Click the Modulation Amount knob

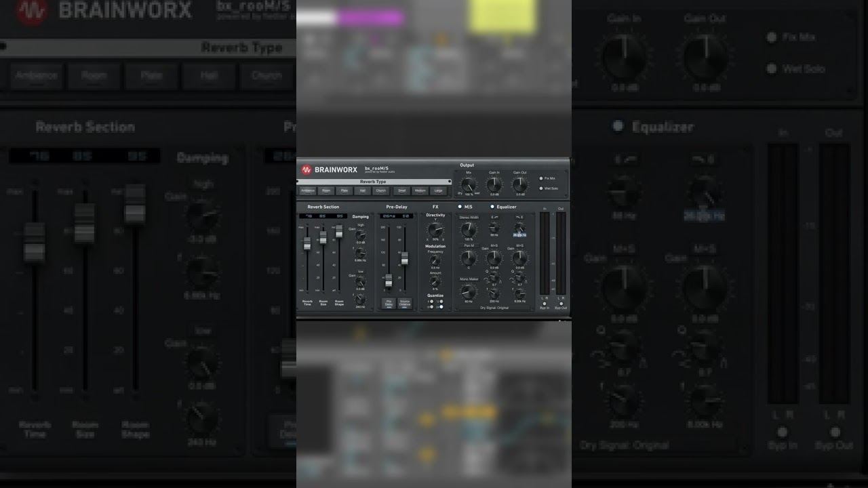tap(435, 281)
